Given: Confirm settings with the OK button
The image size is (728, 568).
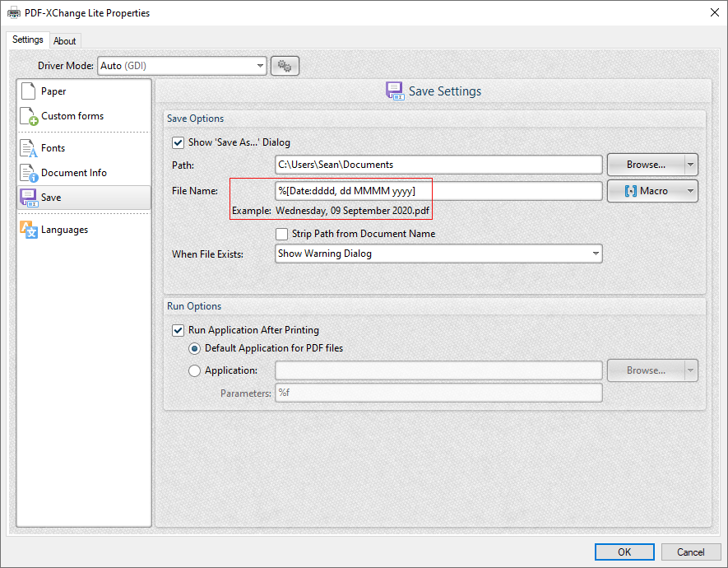Looking at the screenshot, I should click(624, 552).
